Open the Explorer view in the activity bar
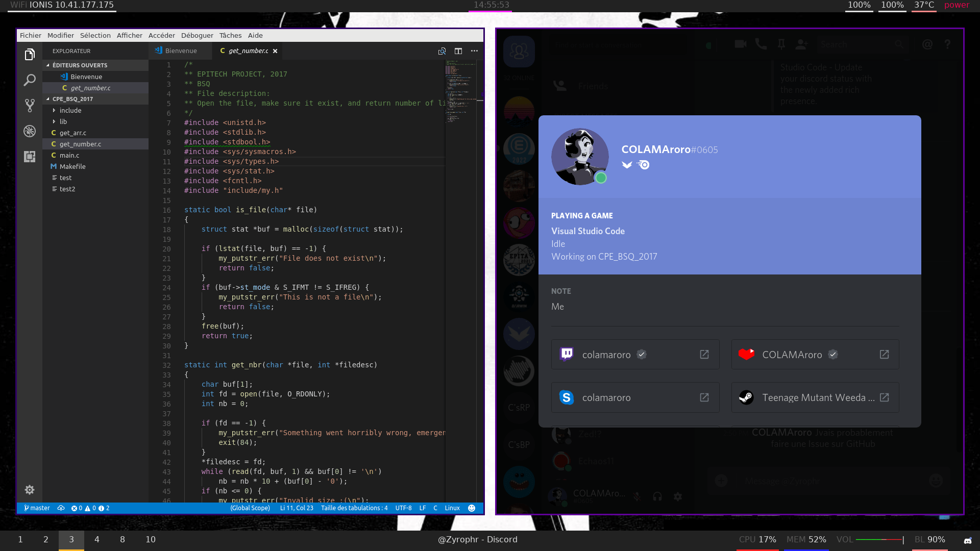Image resolution: width=980 pixels, height=551 pixels. coord(30,55)
